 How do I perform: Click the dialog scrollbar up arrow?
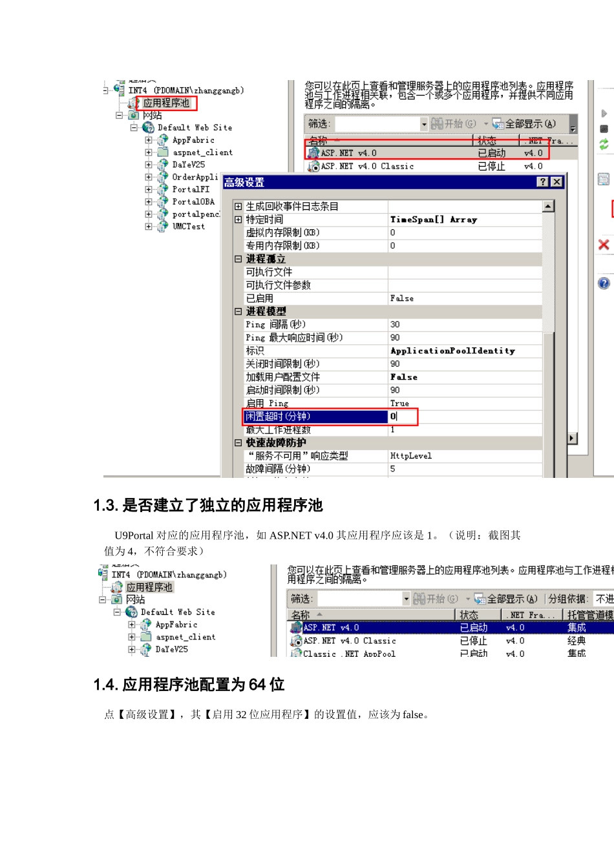point(548,206)
